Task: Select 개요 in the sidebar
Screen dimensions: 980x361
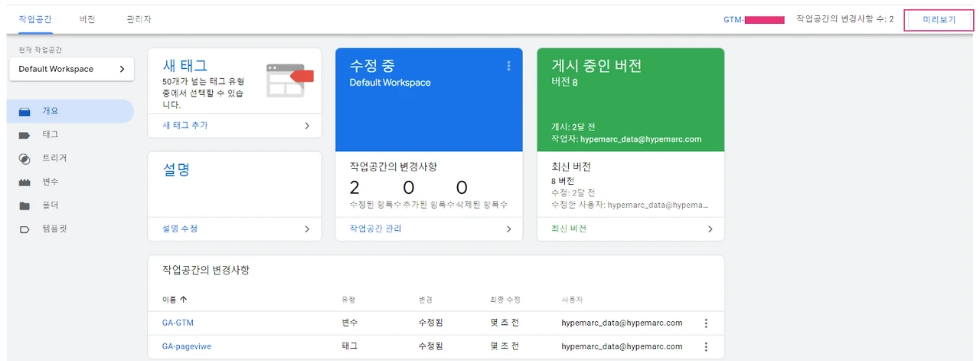Action: coord(70,111)
